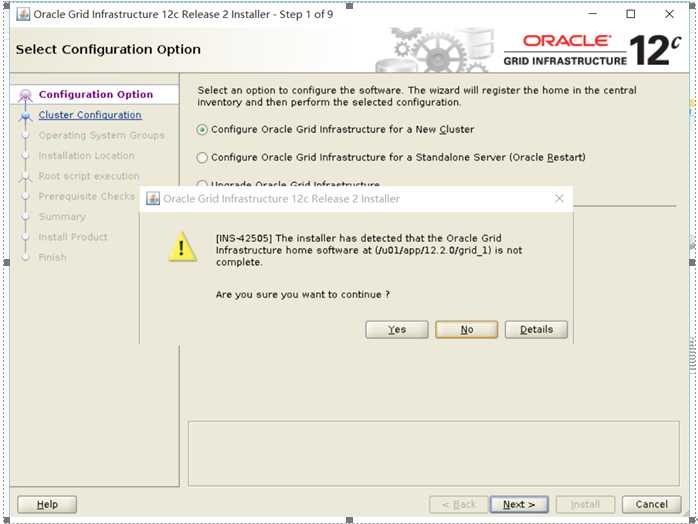Click the Java icon in the dialog title bar

[153, 199]
